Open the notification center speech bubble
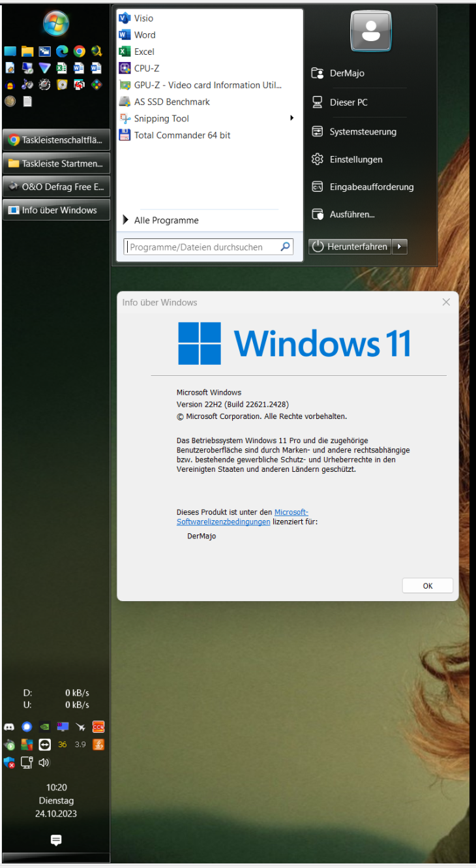Image resolution: width=476 pixels, height=868 pixels. (56, 840)
